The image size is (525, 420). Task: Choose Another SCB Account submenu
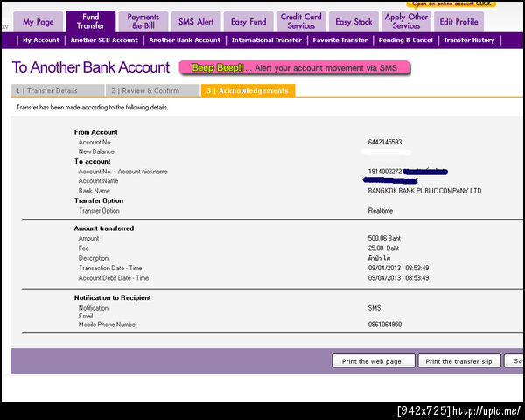(104, 40)
